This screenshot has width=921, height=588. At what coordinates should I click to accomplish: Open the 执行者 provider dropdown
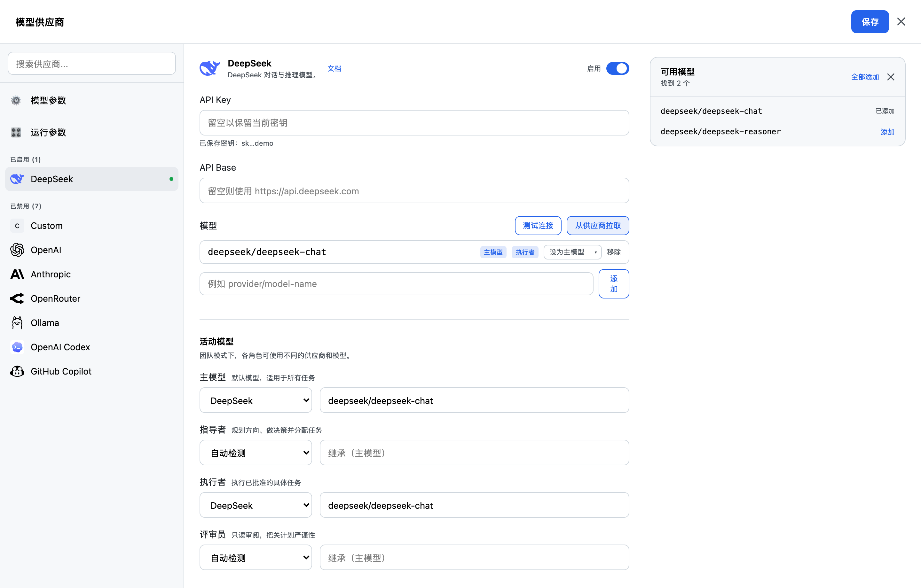pyautogui.click(x=256, y=505)
